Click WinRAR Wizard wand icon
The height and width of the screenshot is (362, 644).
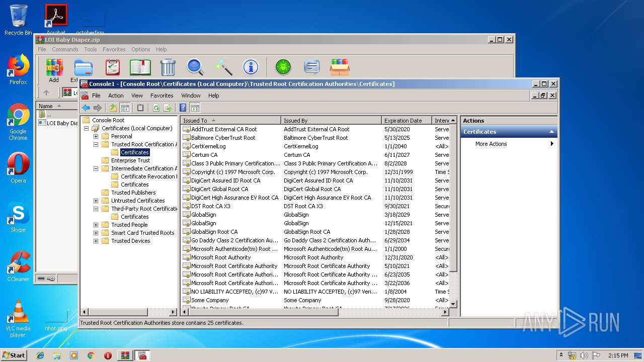[x=223, y=67]
